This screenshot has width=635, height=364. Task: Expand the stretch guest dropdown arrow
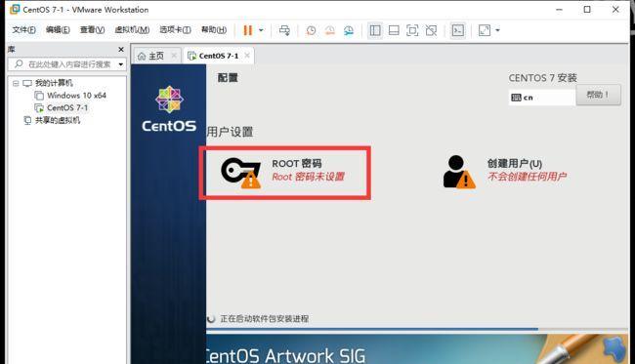497,30
